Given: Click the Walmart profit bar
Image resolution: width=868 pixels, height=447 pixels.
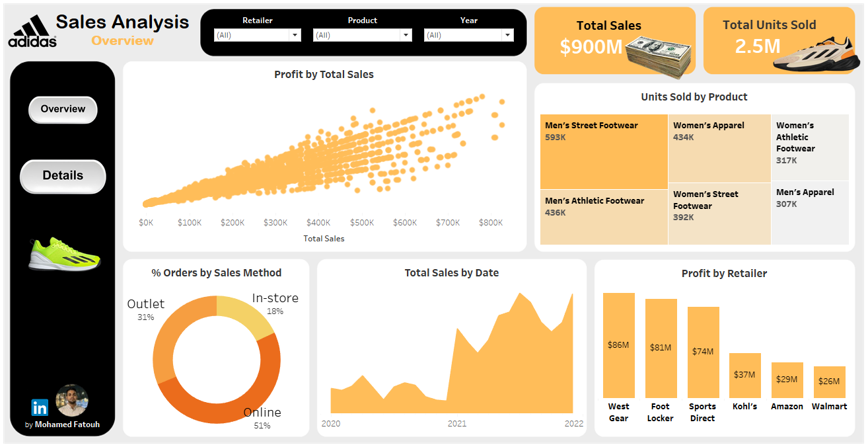Looking at the screenshot, I should [x=830, y=382].
